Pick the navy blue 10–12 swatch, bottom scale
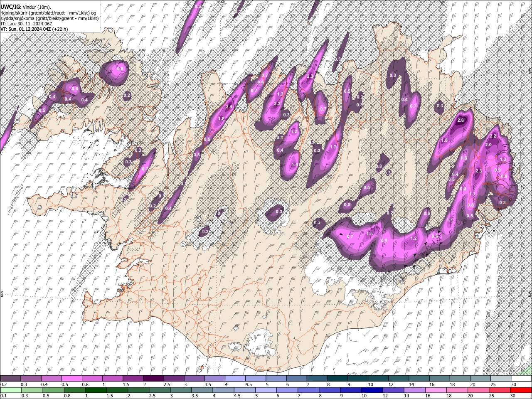532x399 pixels. click(x=372, y=390)
